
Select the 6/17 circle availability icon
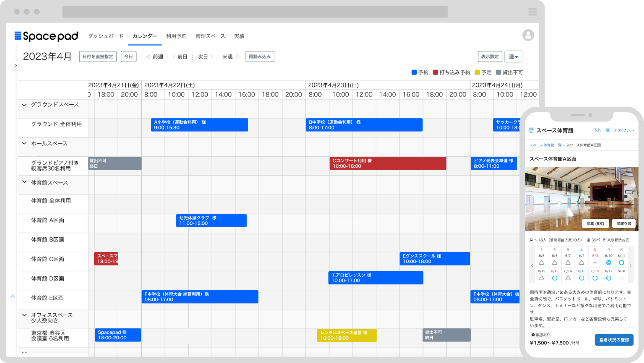point(608,278)
